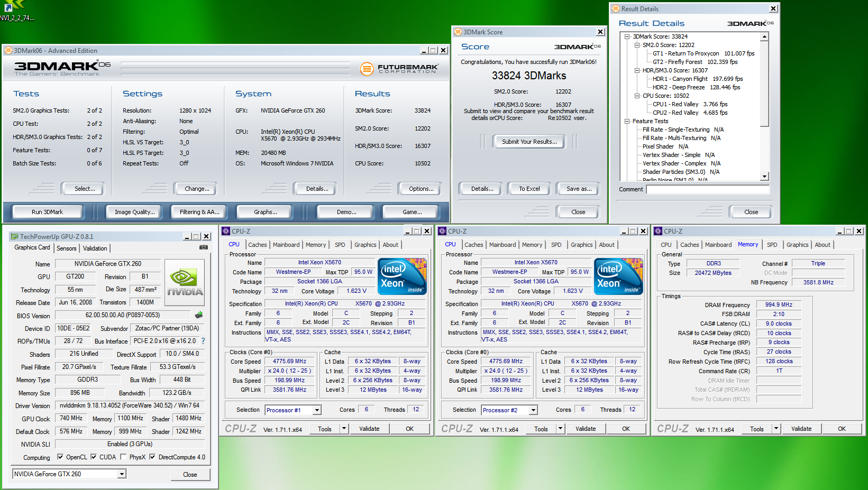Image resolution: width=868 pixels, height=490 pixels.
Task: Click the Run 3DMark button
Action: coord(47,212)
